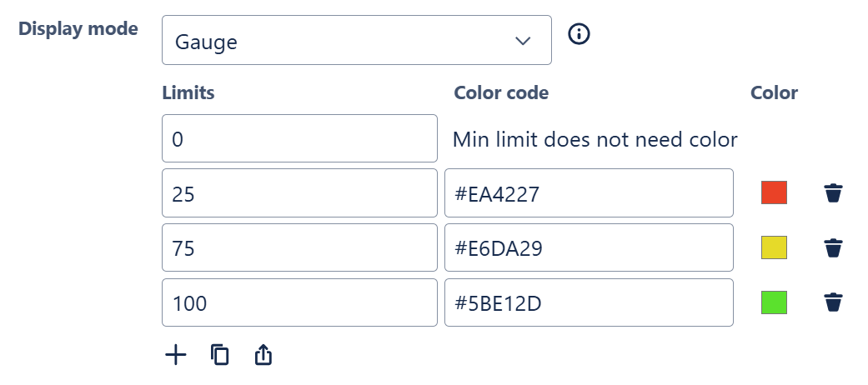868x385 pixels.
Task: Open the Display mode Gauge dropdown
Action: pos(356,40)
